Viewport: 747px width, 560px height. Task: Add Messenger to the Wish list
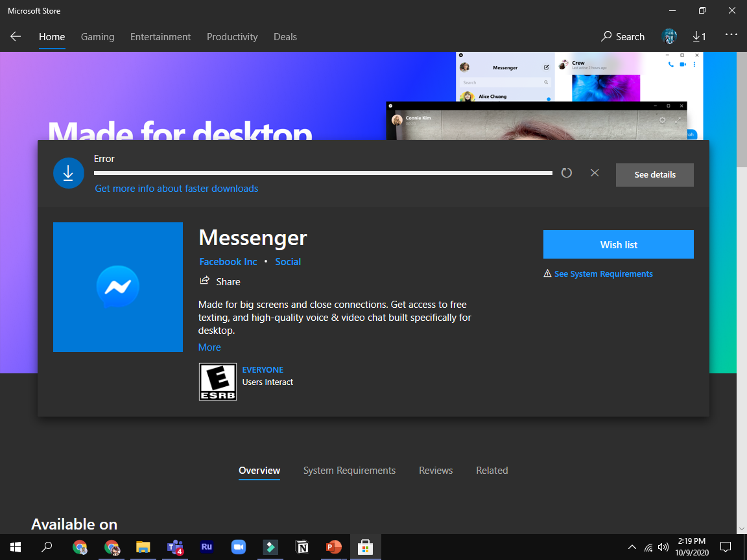click(x=619, y=244)
